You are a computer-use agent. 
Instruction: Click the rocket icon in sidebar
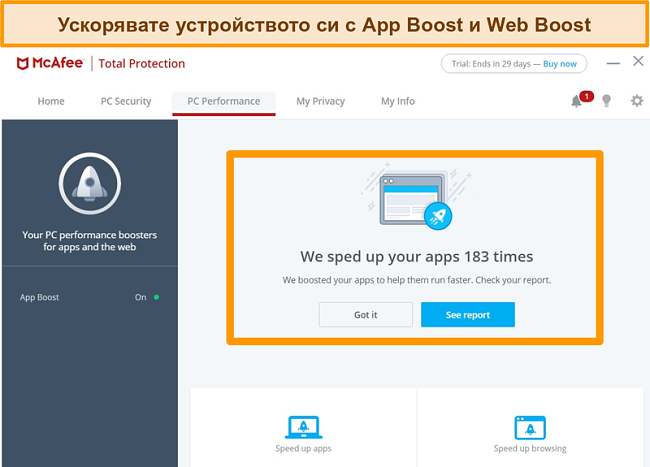coord(90,184)
